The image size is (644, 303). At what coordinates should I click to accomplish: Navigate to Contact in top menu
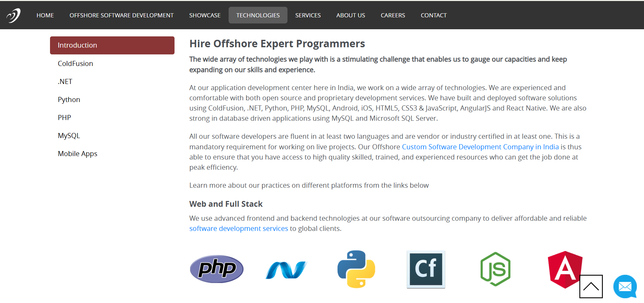tap(433, 15)
